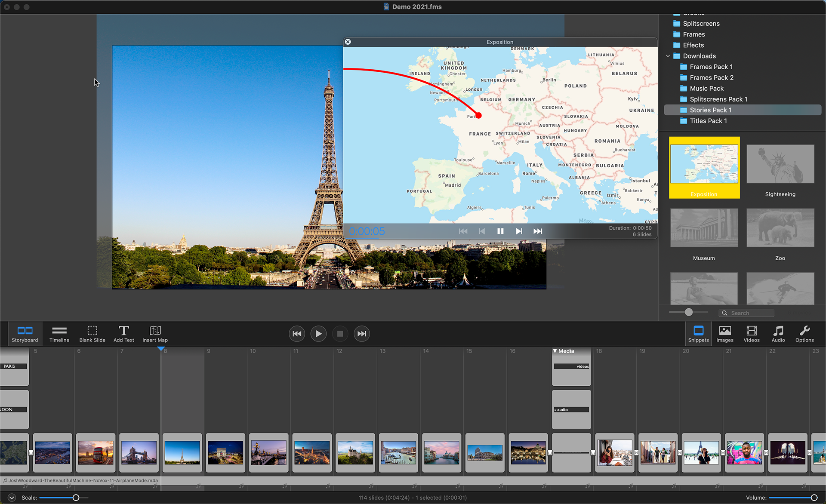The width and height of the screenshot is (826, 504).
Task: Collapse the Media chapter triangle
Action: [555, 351]
